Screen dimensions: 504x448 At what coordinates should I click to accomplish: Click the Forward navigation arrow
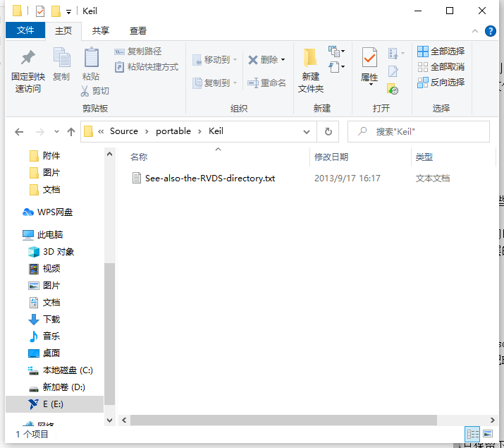40,132
